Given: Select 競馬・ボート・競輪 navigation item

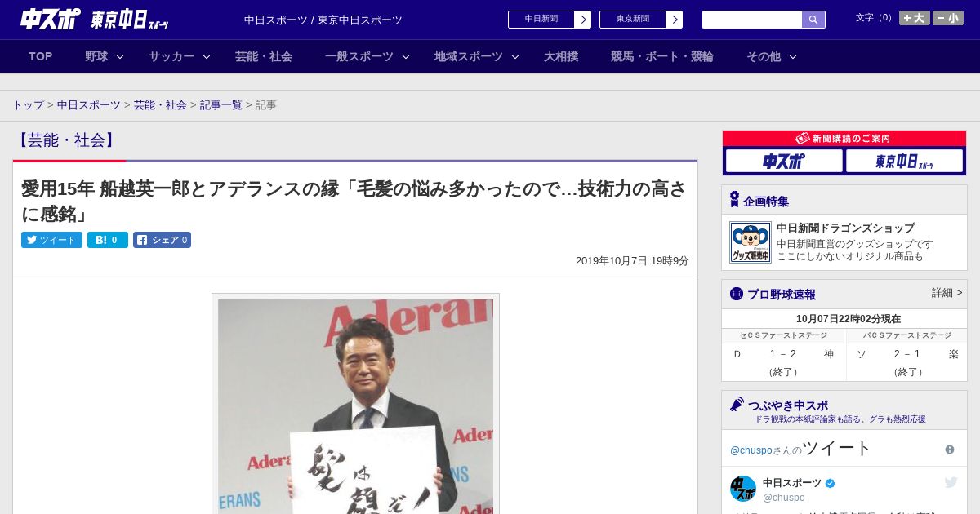Looking at the screenshot, I should 662,56.
